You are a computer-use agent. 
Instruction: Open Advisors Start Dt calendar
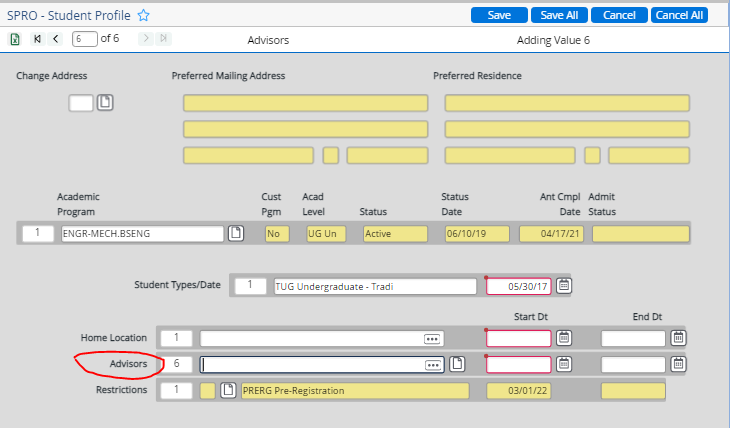tap(564, 364)
